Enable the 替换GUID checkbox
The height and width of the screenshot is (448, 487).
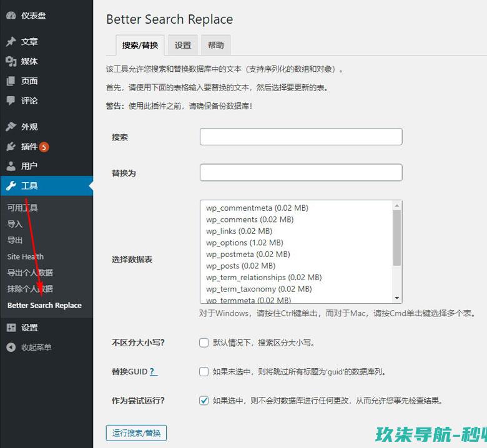(204, 372)
